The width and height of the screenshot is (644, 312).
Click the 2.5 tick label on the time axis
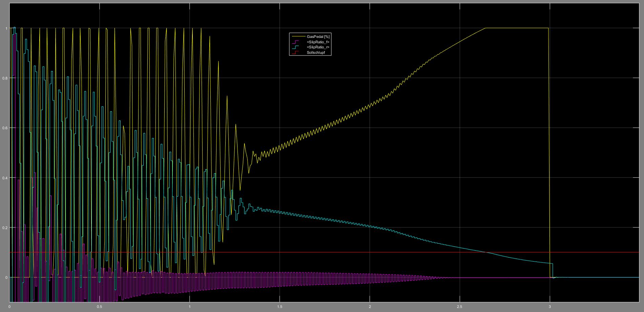point(460,307)
